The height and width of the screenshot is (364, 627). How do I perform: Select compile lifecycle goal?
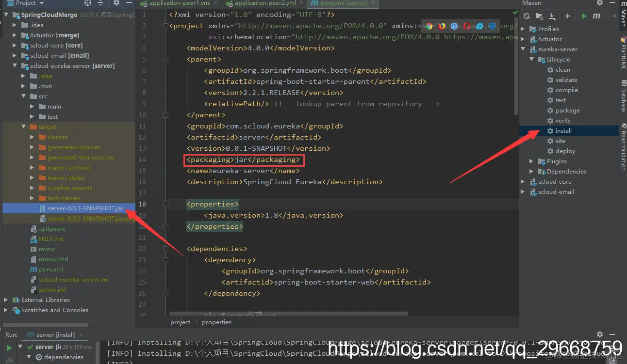click(562, 90)
